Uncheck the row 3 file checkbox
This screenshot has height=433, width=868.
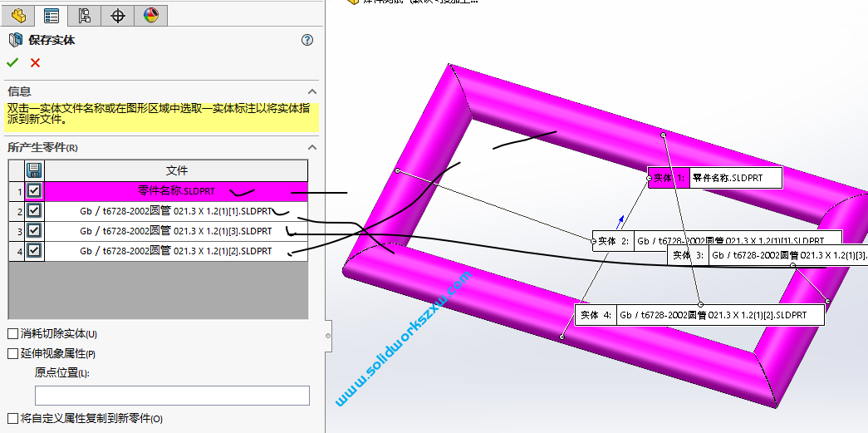click(x=34, y=230)
